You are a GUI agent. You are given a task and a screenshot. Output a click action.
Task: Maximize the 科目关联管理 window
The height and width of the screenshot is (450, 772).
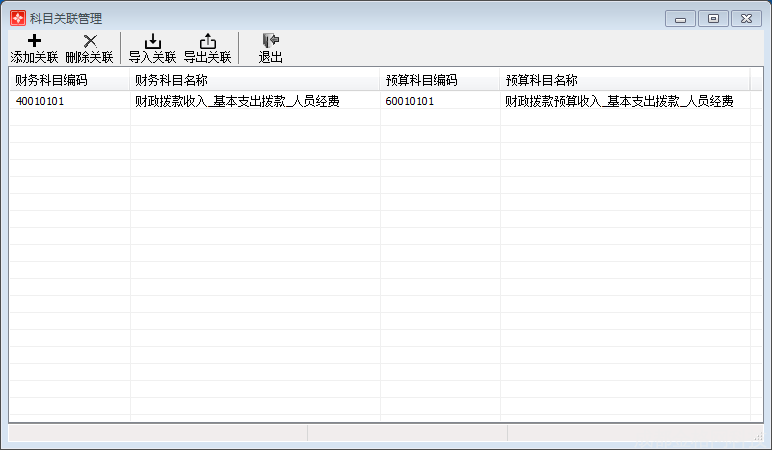pos(713,18)
